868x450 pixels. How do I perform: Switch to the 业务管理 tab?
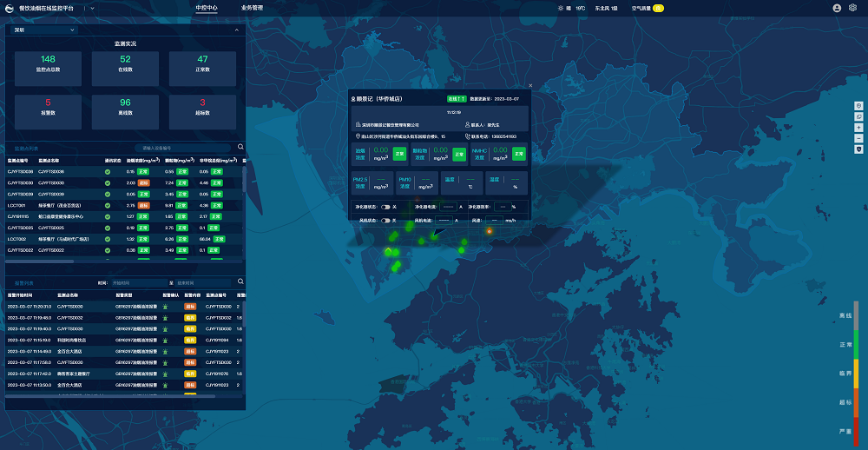(x=252, y=8)
